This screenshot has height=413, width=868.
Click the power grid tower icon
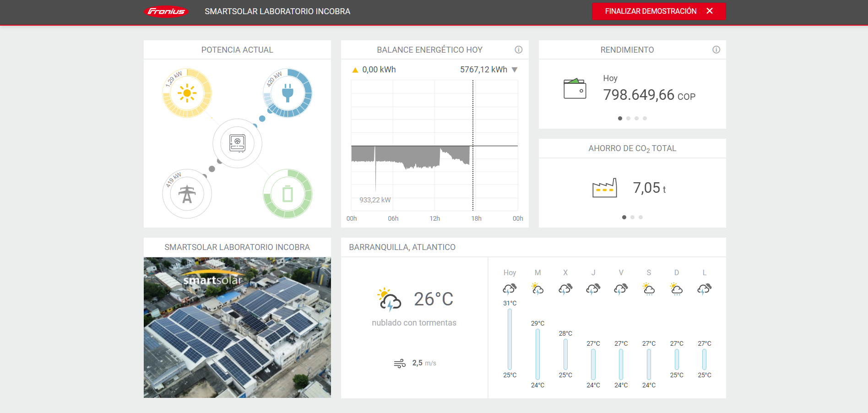[x=187, y=194]
